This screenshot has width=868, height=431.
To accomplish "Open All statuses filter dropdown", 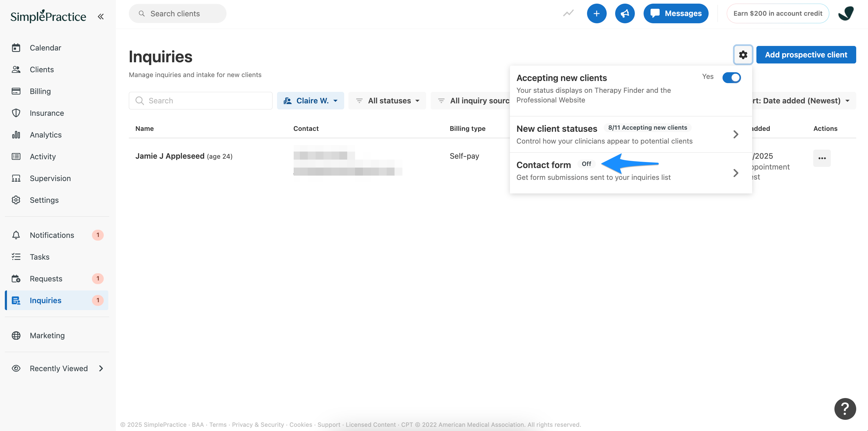I will coord(387,101).
